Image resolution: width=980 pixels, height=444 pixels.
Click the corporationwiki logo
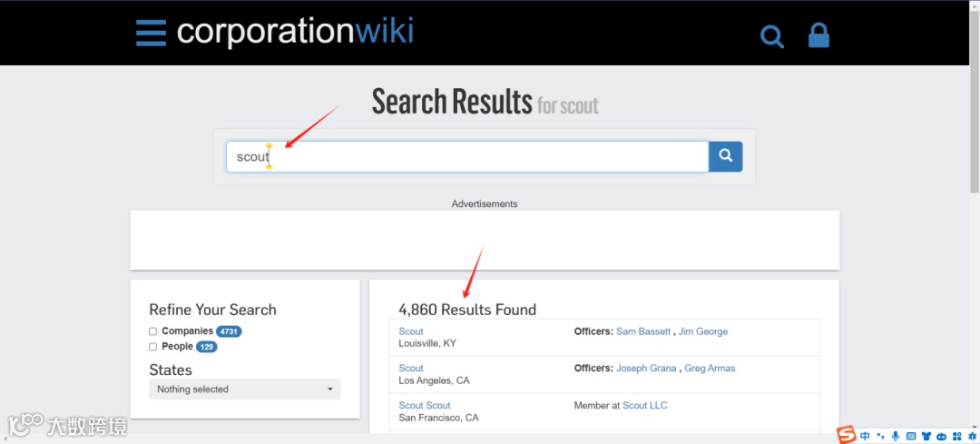295,31
